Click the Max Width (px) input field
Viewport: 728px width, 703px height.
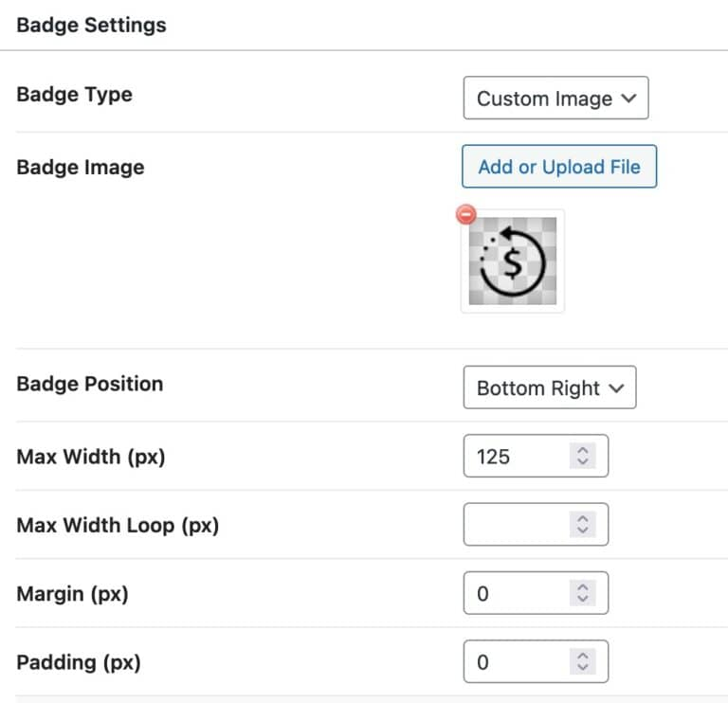click(x=517, y=457)
